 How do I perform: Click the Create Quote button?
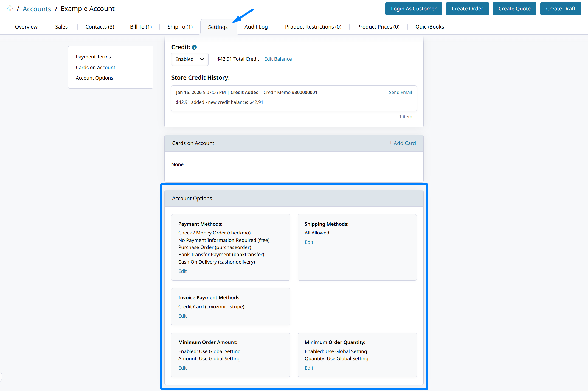(x=514, y=9)
